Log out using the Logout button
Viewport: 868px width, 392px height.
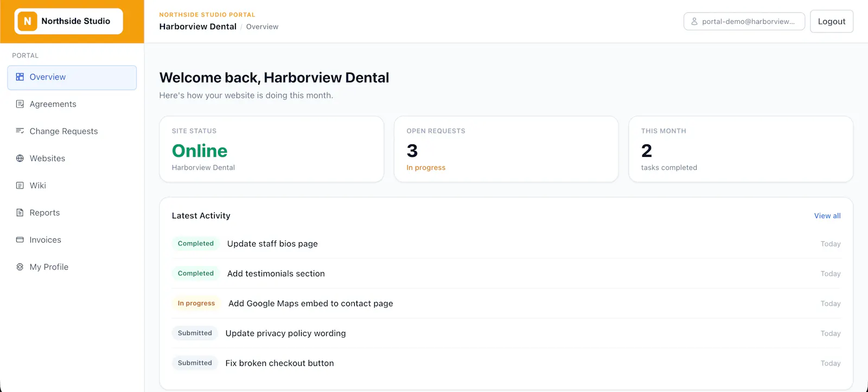(x=832, y=22)
